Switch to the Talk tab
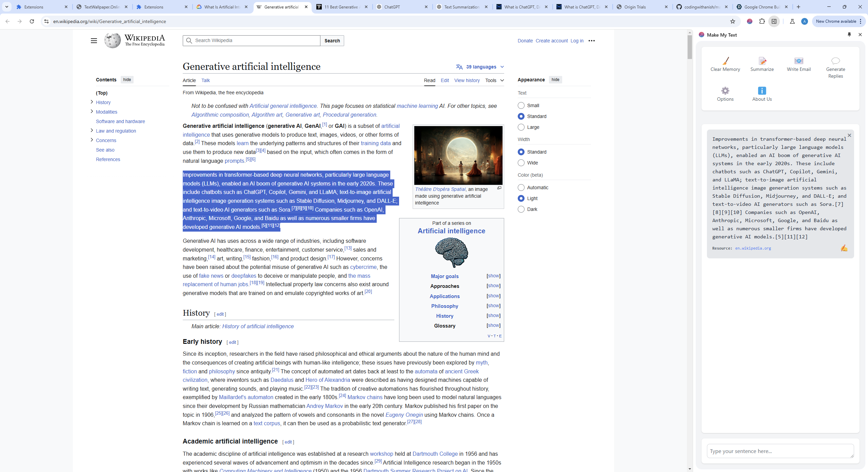This screenshot has height=472, width=868. click(205, 80)
